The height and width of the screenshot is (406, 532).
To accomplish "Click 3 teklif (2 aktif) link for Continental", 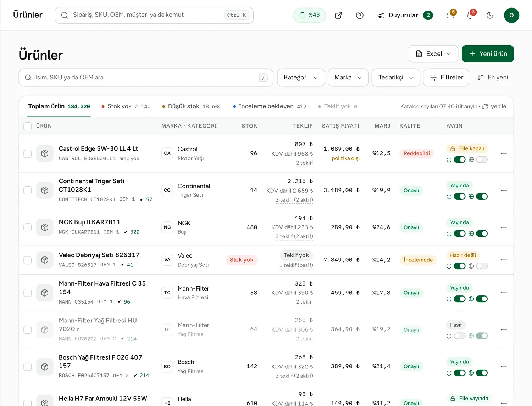I will coord(294,200).
